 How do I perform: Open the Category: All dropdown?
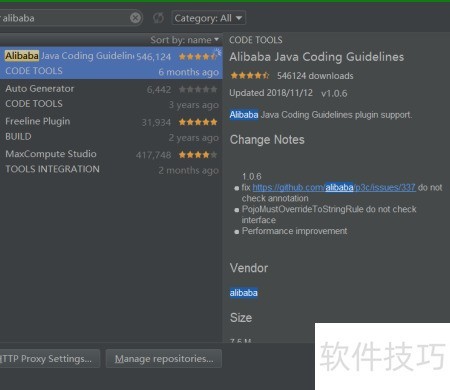coord(208,18)
